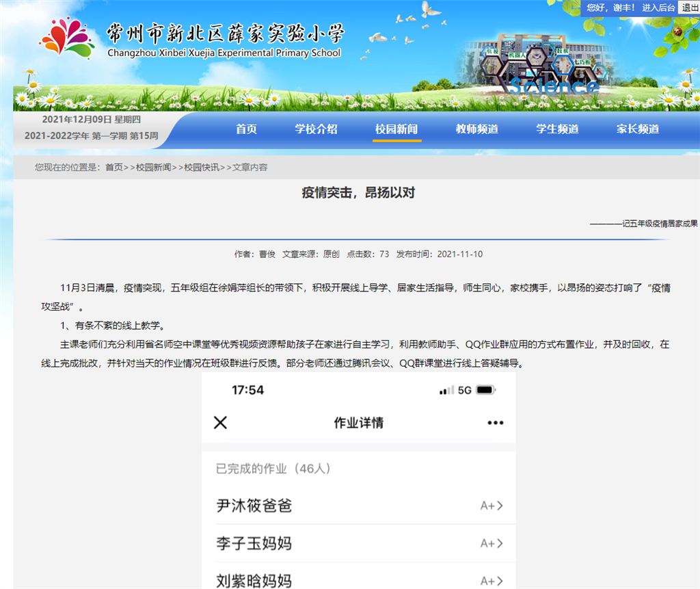The height and width of the screenshot is (589, 700).
Task: Click 首页 in the breadcrumb path
Action: pos(113,168)
